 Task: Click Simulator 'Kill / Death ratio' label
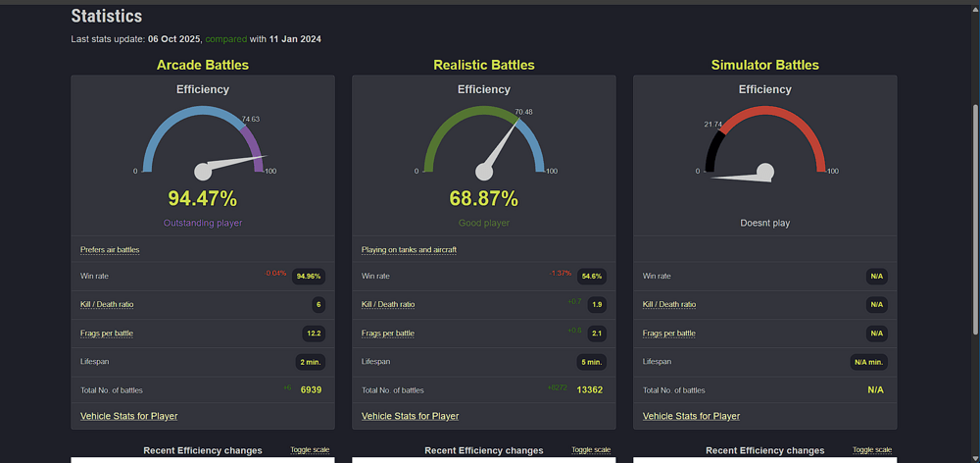669,305
